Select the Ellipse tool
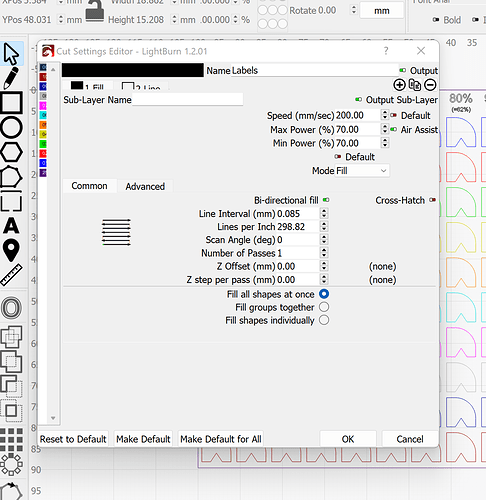This screenshot has height=500, width=486. pos(12,127)
